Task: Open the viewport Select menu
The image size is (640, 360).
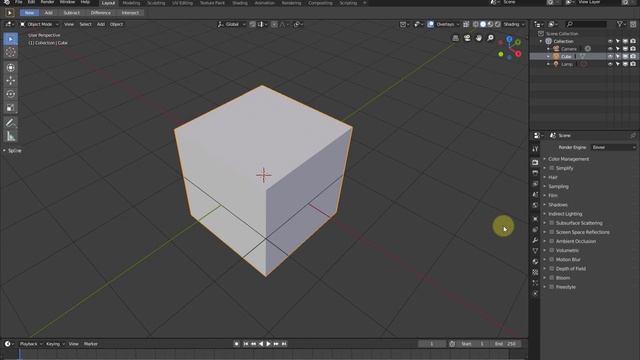Action: pyautogui.click(x=85, y=24)
